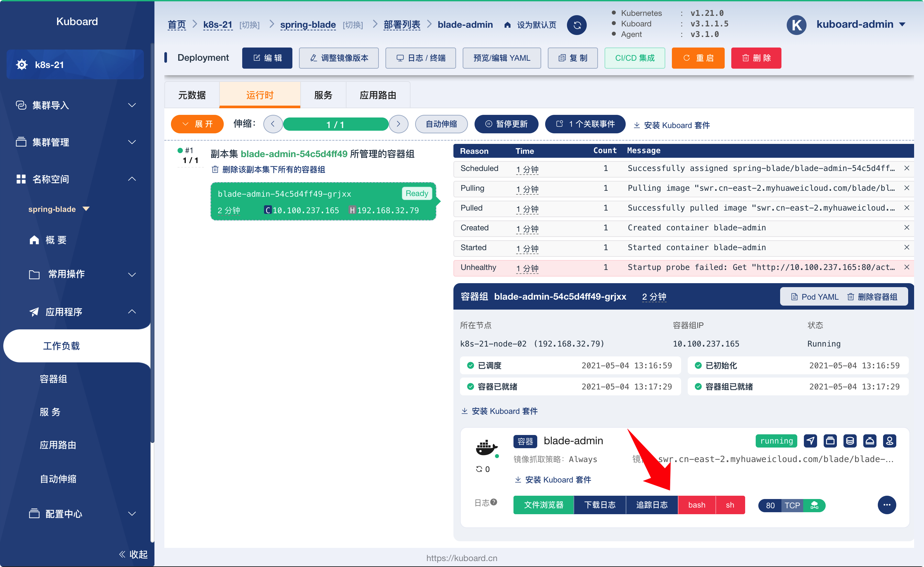
Task: Increase replicas with the right arrow
Action: [x=399, y=124]
